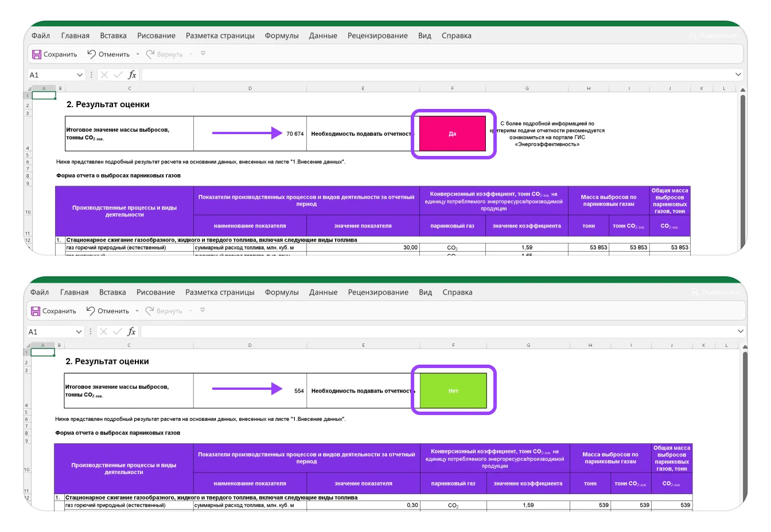The image size is (771, 532).
Task: Select the cell with value 30,00
Action: [363, 248]
